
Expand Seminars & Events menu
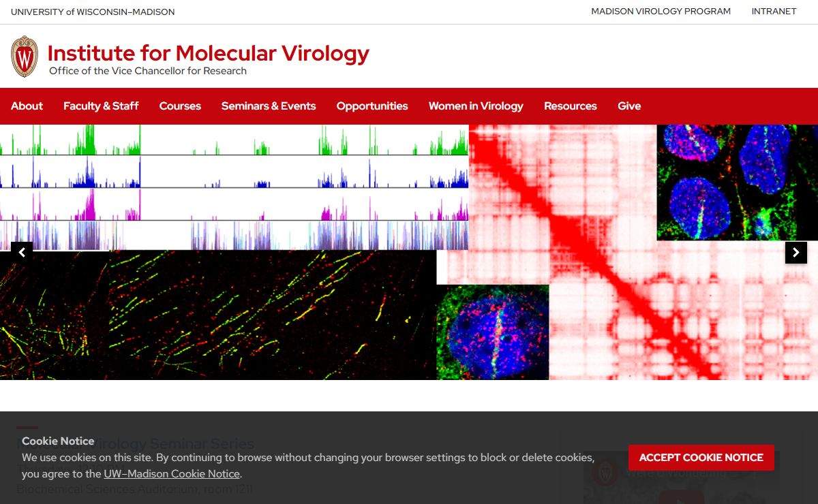269,106
